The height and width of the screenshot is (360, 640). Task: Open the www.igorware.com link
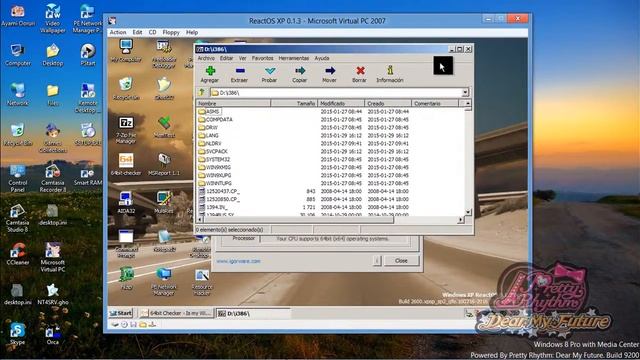click(238, 261)
